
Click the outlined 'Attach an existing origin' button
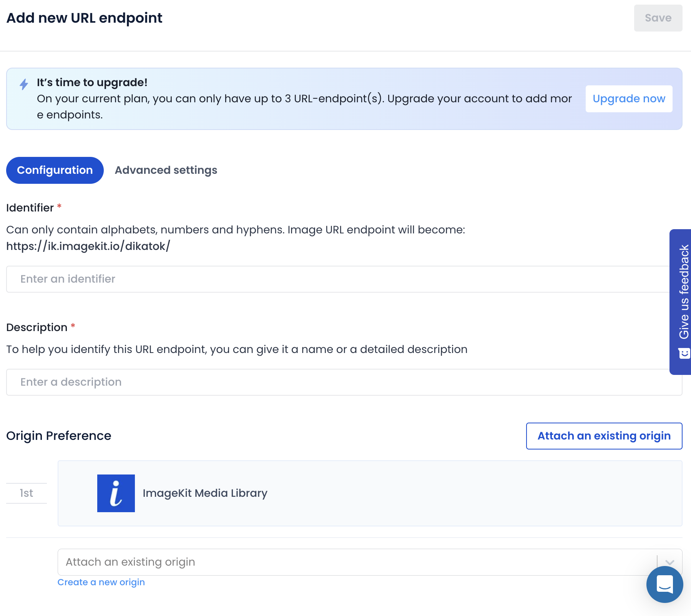tap(604, 436)
